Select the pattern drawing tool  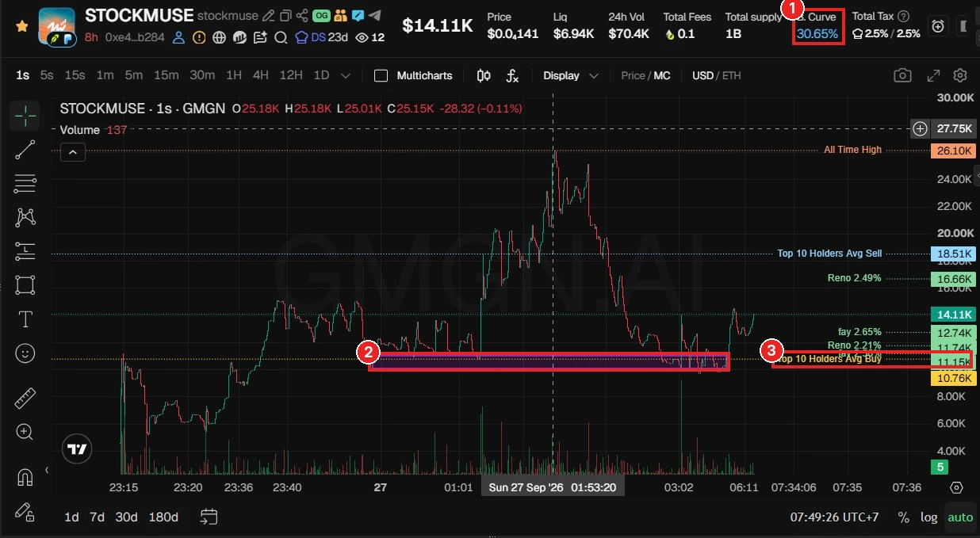pyautogui.click(x=25, y=217)
